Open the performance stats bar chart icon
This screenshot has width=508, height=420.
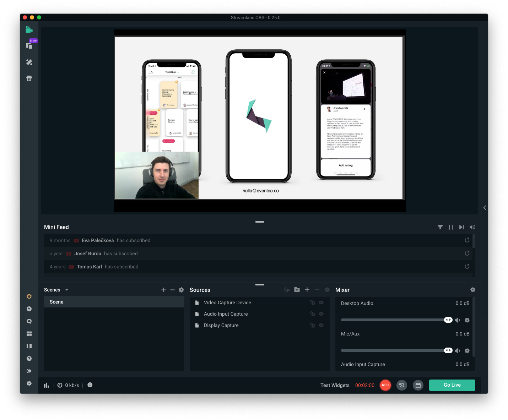(x=47, y=385)
